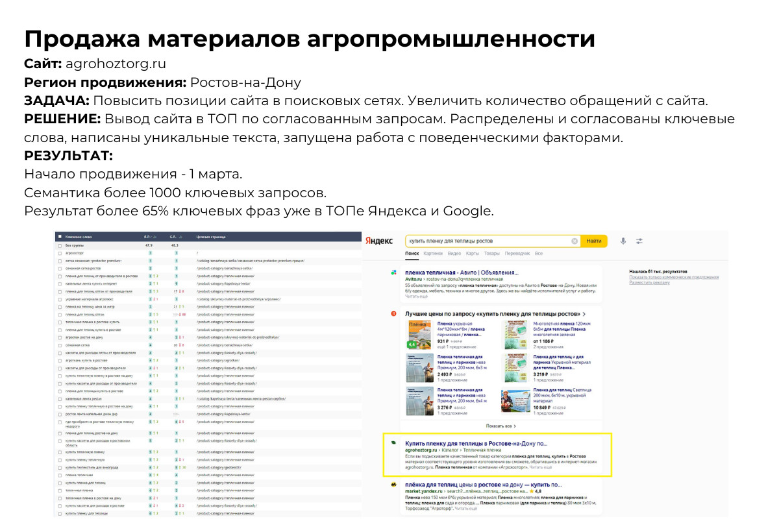
Task: Click 'Ключевое слово' column header
Action: 79,237
